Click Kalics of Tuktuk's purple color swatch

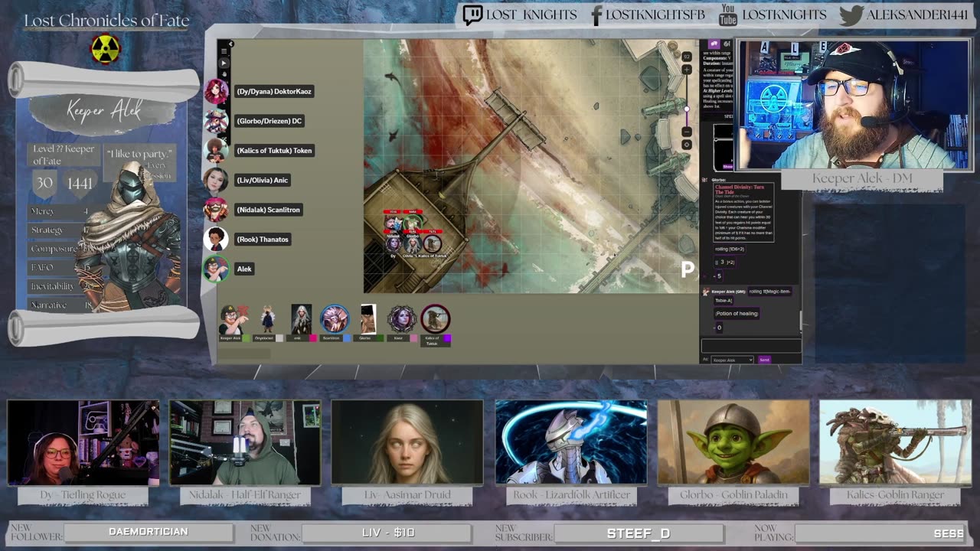tap(447, 338)
